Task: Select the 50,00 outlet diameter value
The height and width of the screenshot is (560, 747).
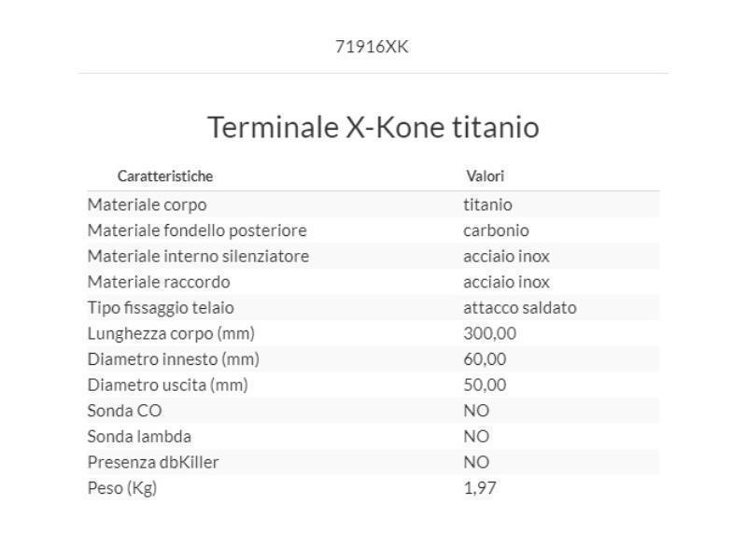Action: point(486,385)
